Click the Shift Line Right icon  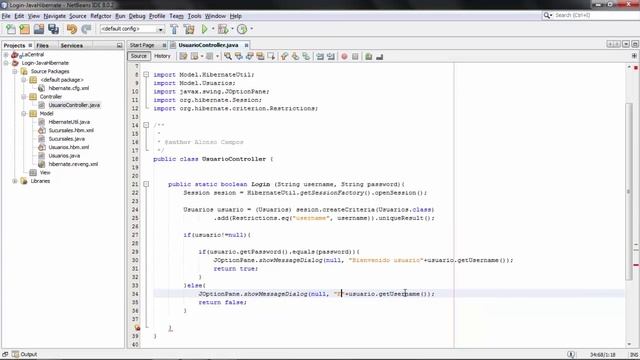click(331, 56)
